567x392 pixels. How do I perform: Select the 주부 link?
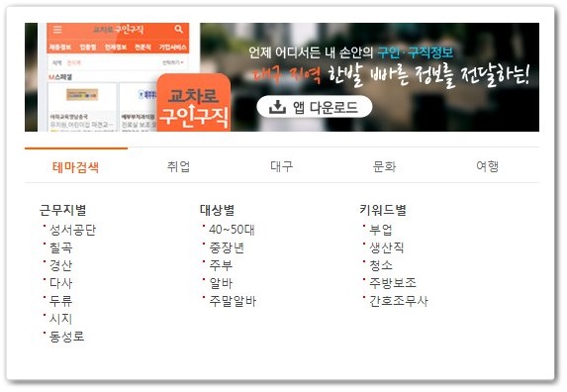point(221,265)
